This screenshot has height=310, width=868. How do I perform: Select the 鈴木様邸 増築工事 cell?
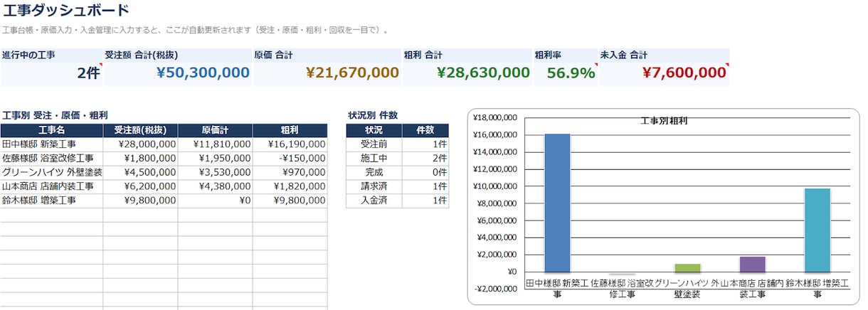point(52,201)
